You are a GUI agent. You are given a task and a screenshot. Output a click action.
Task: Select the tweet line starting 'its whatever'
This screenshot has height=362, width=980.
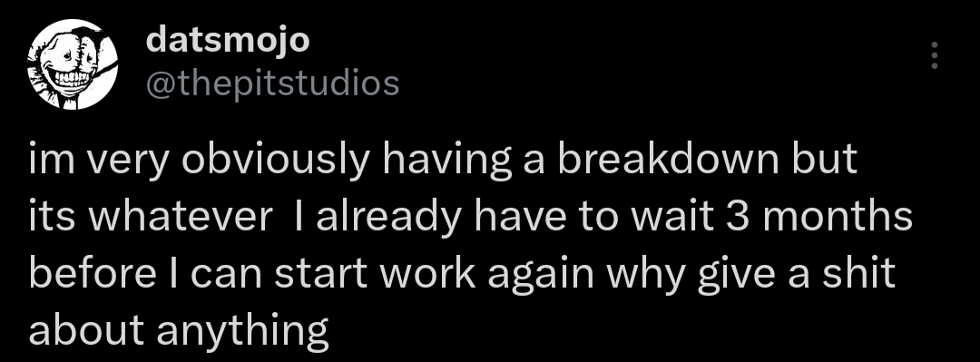471,216
